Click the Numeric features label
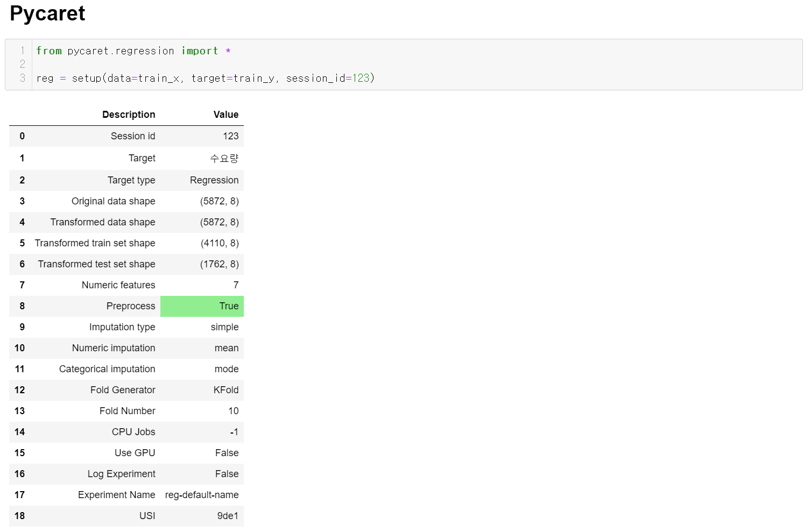This screenshot has width=811, height=532. (x=118, y=285)
